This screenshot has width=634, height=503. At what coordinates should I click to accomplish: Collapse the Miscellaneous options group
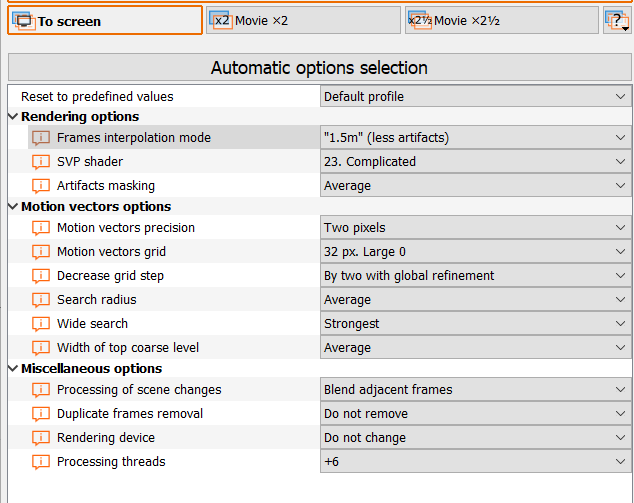click(x=13, y=369)
